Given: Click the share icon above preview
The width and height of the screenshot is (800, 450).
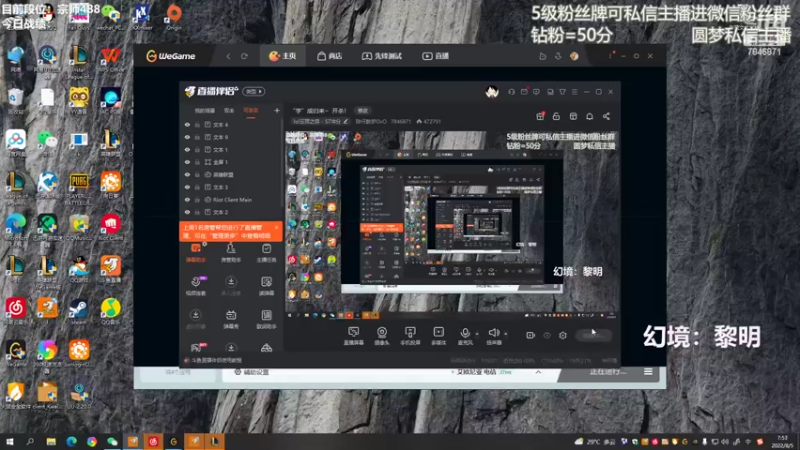Looking at the screenshot, I should 606,116.
